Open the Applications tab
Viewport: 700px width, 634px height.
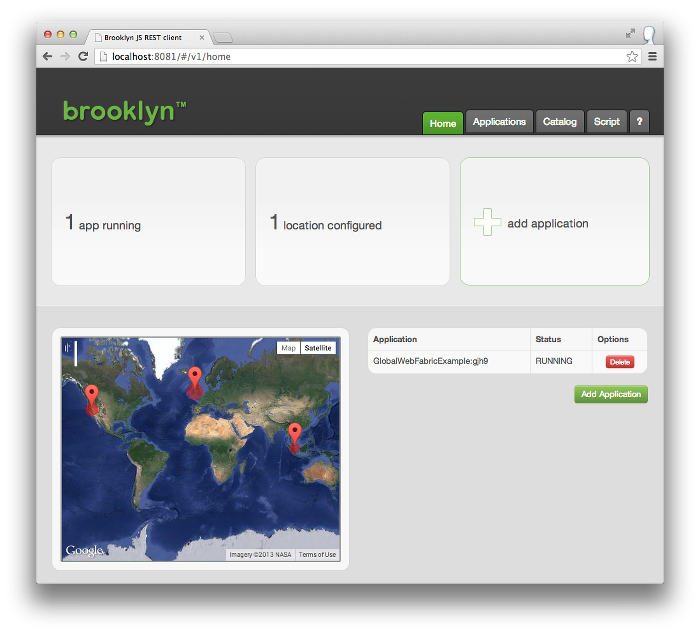(499, 122)
